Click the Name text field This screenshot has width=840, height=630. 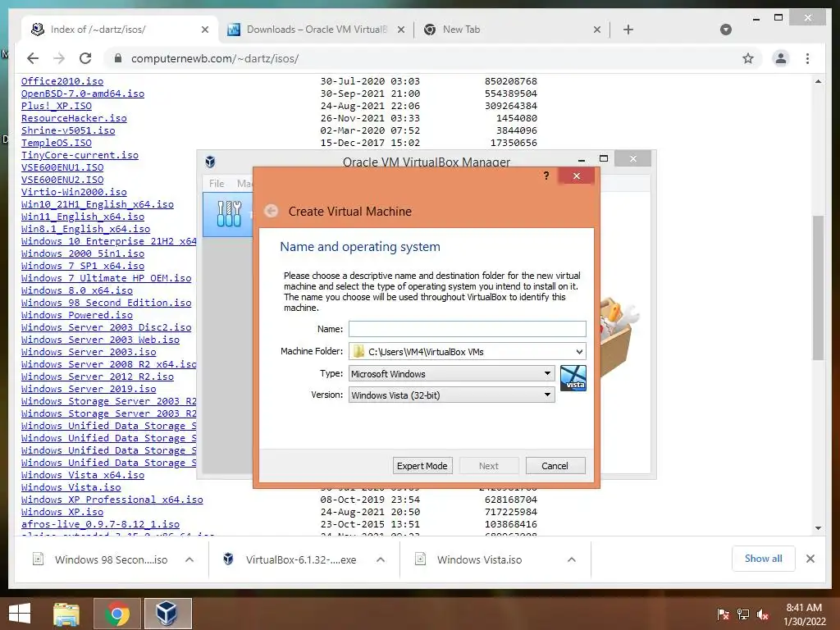tap(467, 328)
